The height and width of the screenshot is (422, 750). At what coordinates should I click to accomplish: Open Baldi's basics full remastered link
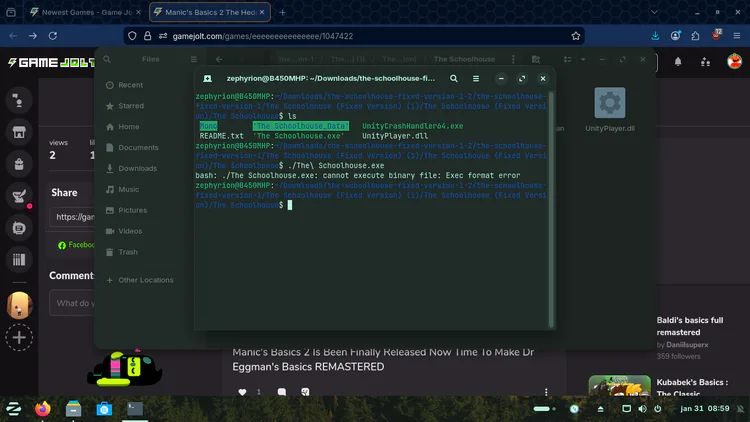[x=690, y=326]
